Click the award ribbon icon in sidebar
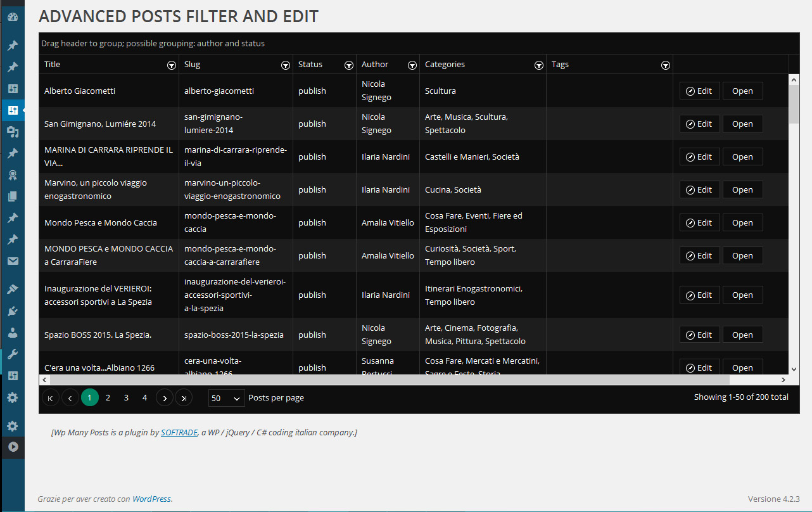Image resolution: width=812 pixels, height=512 pixels. [x=13, y=175]
